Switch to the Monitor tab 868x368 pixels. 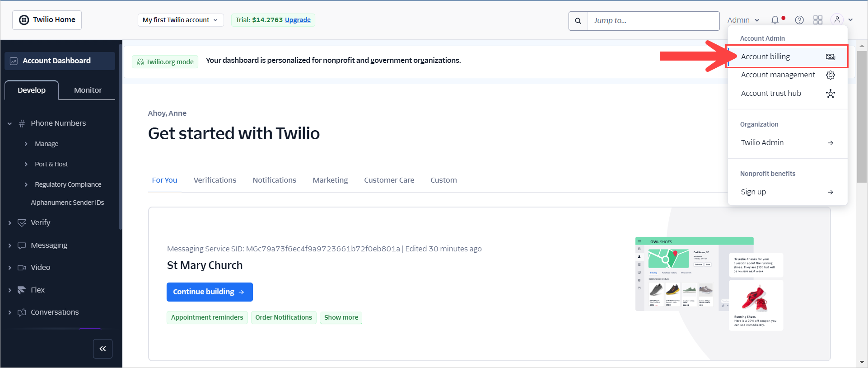tap(88, 90)
